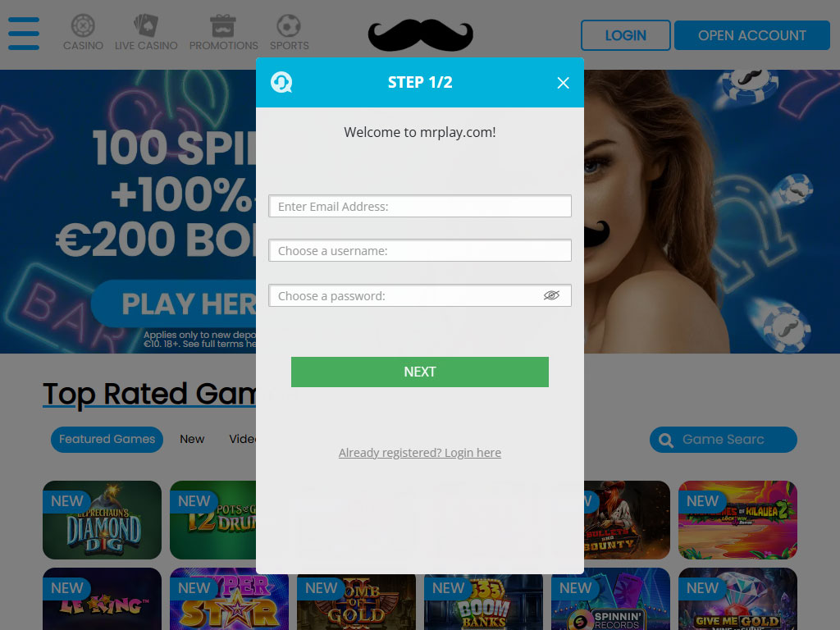Open the Sports section
The height and width of the screenshot is (630, 840).
290,33
